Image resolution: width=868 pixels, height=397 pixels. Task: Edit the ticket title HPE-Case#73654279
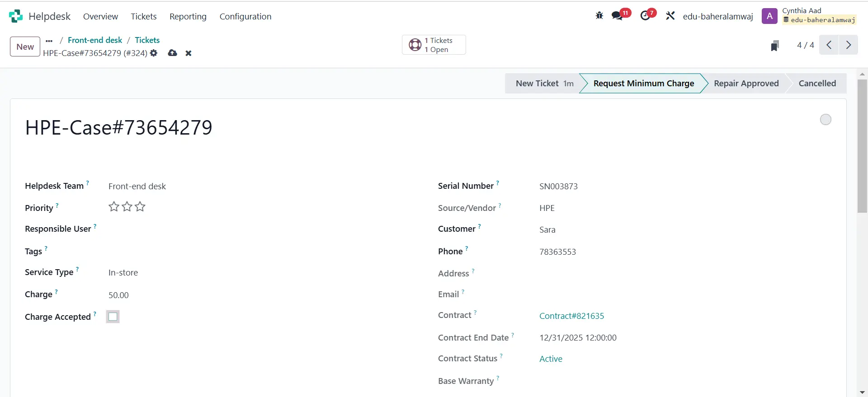click(x=118, y=127)
